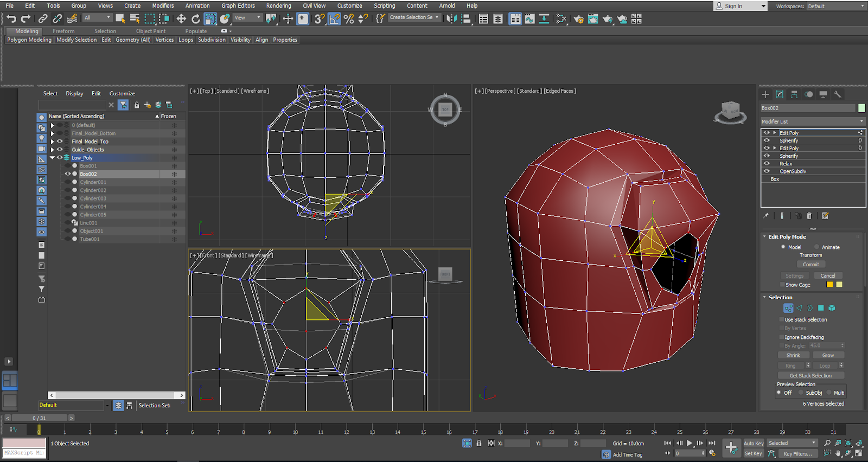The height and width of the screenshot is (462, 868).
Task: Activate the Select and Scale tool
Action: 210,18
